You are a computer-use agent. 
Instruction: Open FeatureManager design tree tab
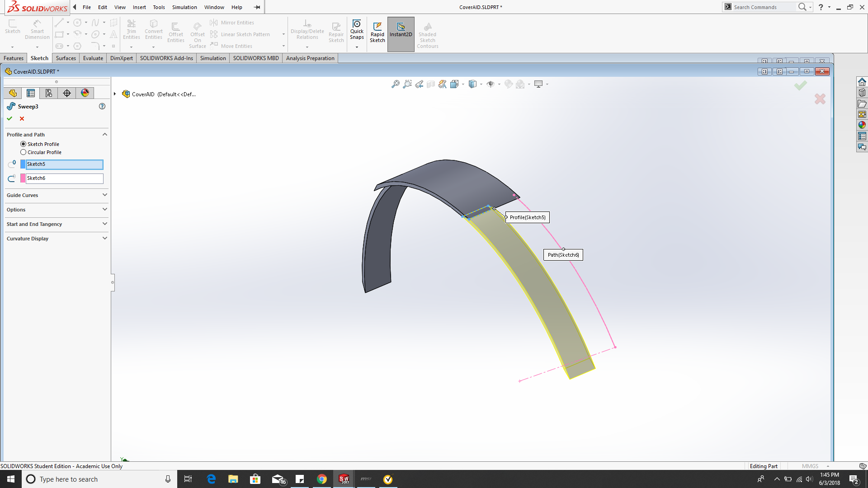point(13,93)
